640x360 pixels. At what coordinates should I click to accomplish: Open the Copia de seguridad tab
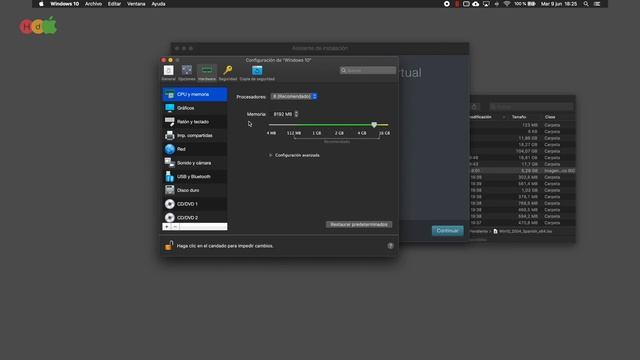[x=257, y=71]
